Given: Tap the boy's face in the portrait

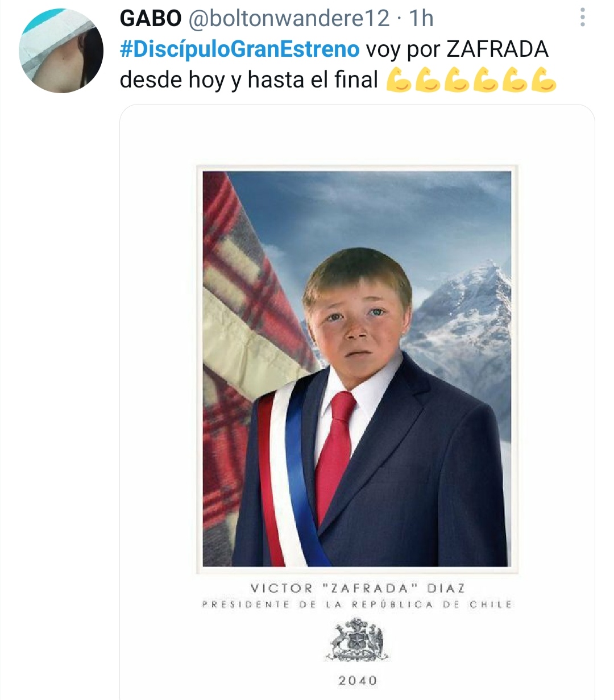Looking at the screenshot, I should tap(357, 324).
